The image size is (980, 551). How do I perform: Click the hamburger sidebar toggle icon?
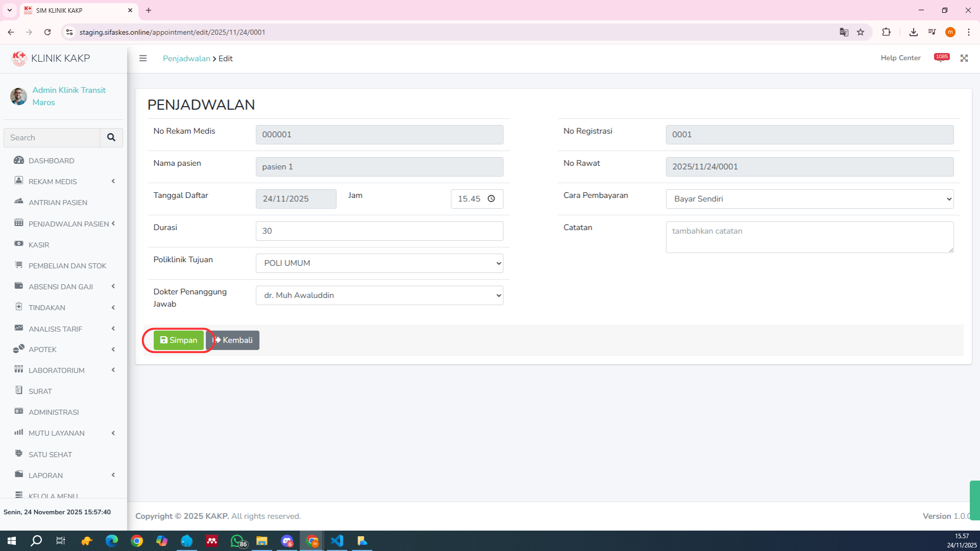point(143,58)
